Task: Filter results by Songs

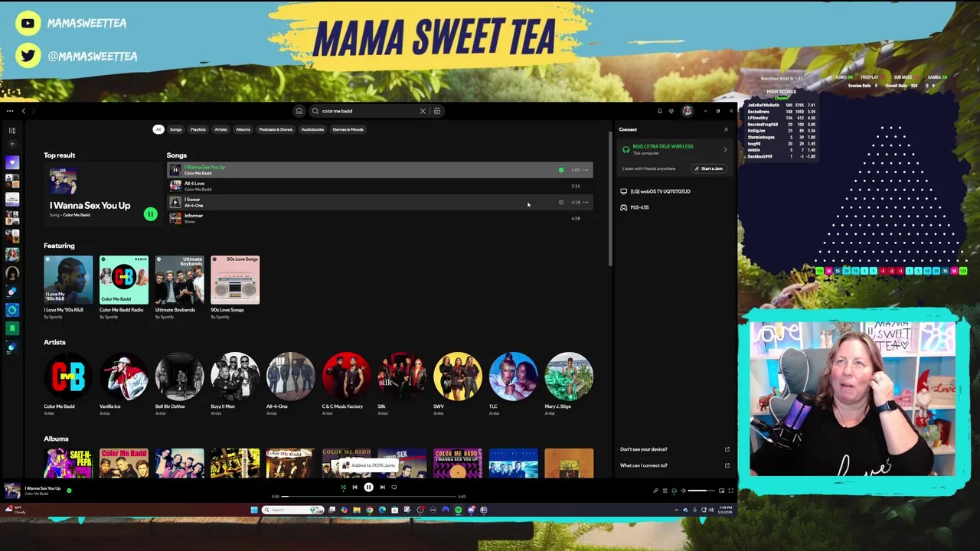Action: pos(176,129)
